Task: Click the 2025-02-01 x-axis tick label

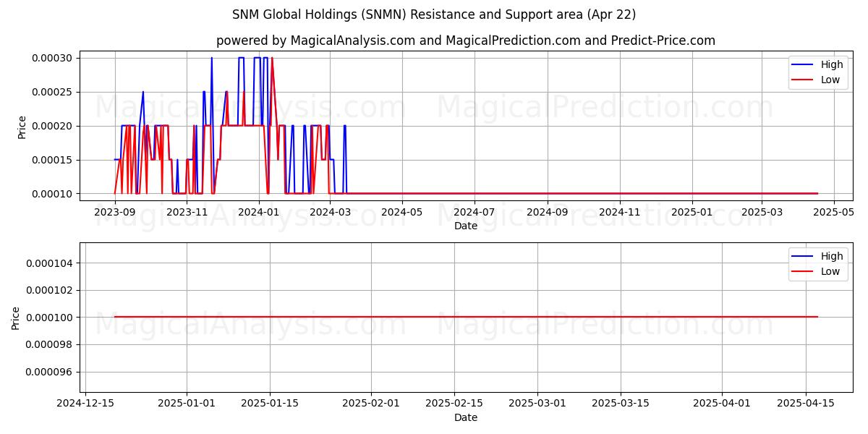Action: 371,404
